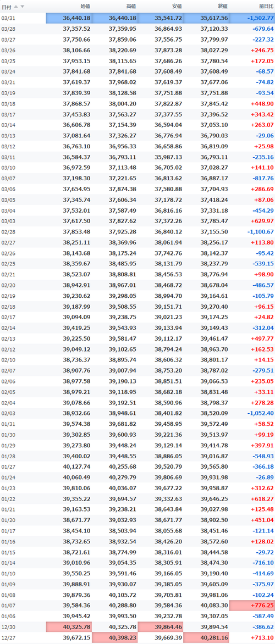Select the highlighted high value 40,398.23
Image resolution: width=275 pixels, height=644 pixels.
click(x=115, y=637)
